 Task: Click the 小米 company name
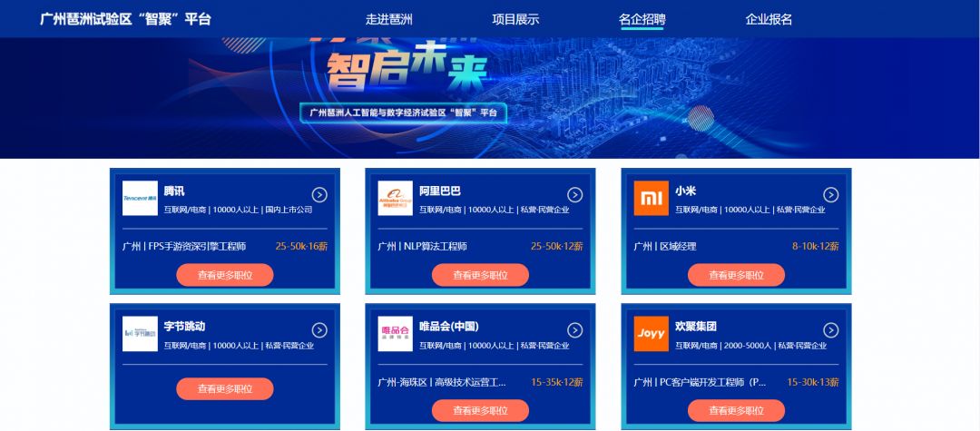pyautogui.click(x=686, y=191)
